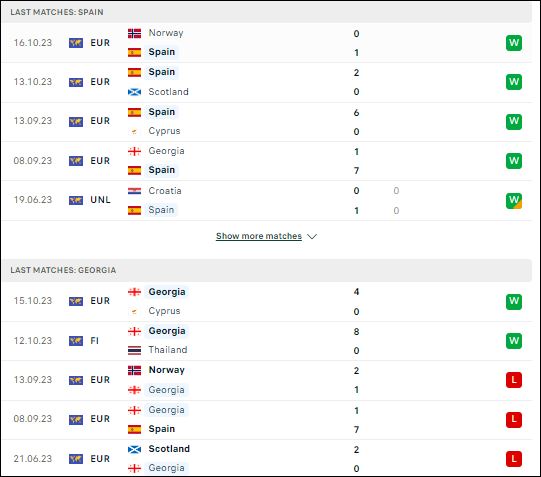Select the Scotland team name in 21.06.23 match
Screen dimensions: 541x477
point(169,449)
